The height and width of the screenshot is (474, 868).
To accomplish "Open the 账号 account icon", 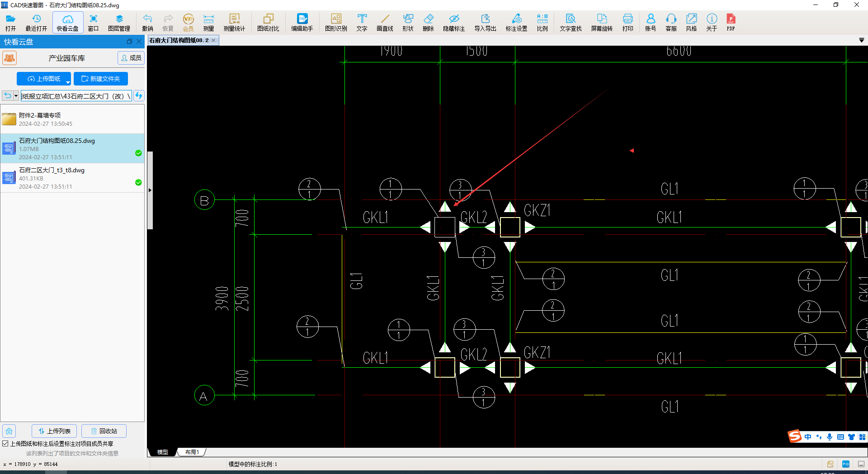I will (651, 22).
